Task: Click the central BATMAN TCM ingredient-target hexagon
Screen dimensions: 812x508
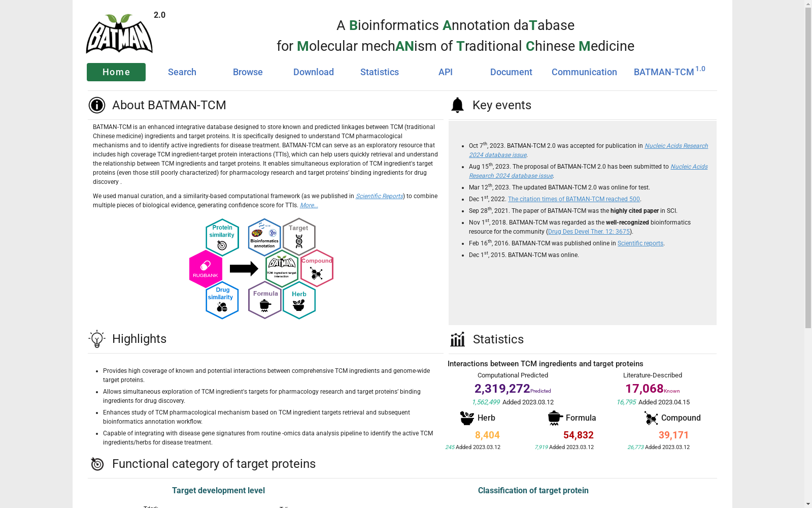Action: (x=282, y=269)
